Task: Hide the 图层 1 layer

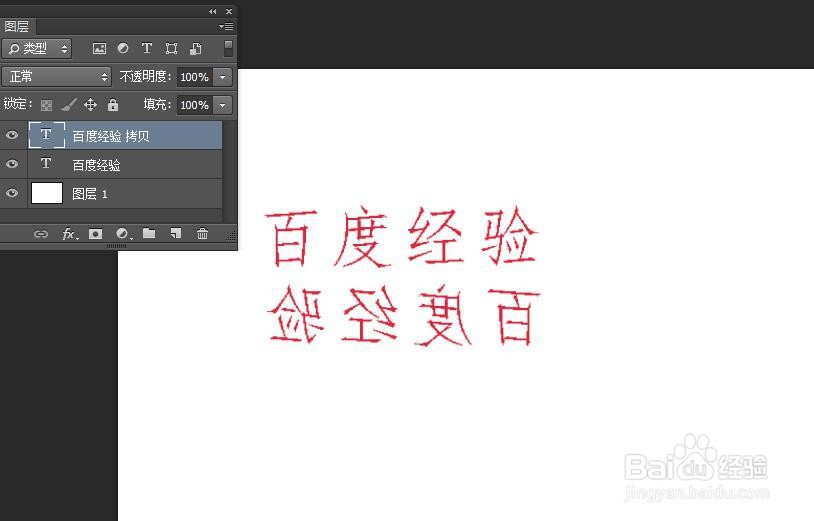Action: (12, 193)
